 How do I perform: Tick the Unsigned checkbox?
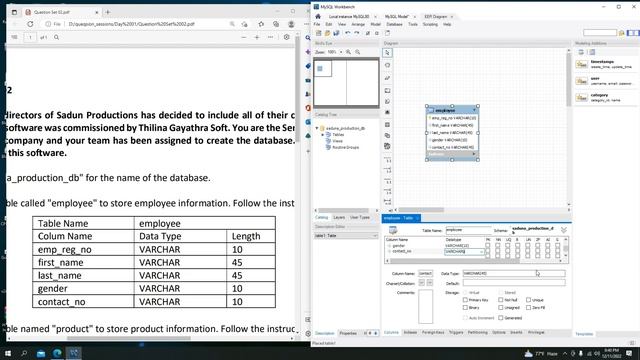tap(500, 307)
